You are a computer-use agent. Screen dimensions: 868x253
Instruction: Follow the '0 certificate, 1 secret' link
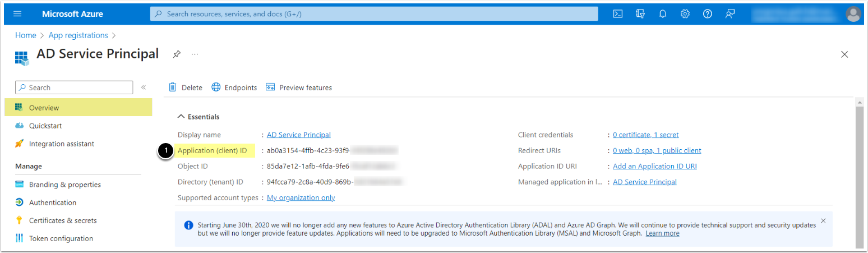pos(645,135)
